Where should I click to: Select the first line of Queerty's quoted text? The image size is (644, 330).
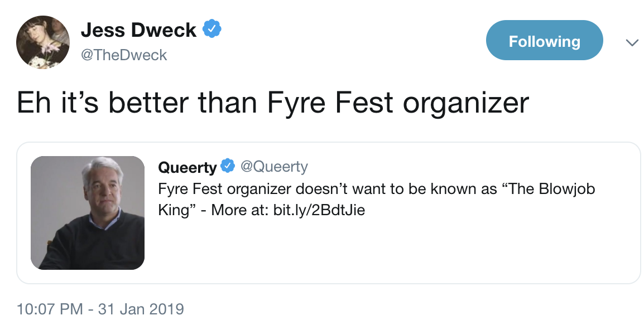[x=377, y=188]
